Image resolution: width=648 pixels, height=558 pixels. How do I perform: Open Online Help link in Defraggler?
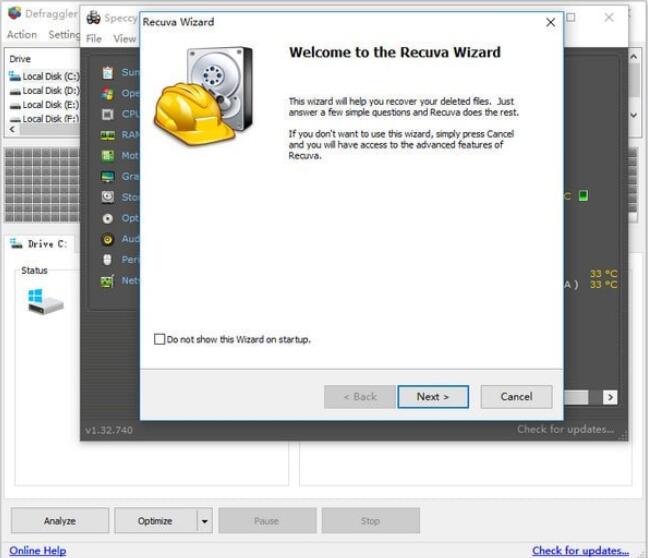38,551
